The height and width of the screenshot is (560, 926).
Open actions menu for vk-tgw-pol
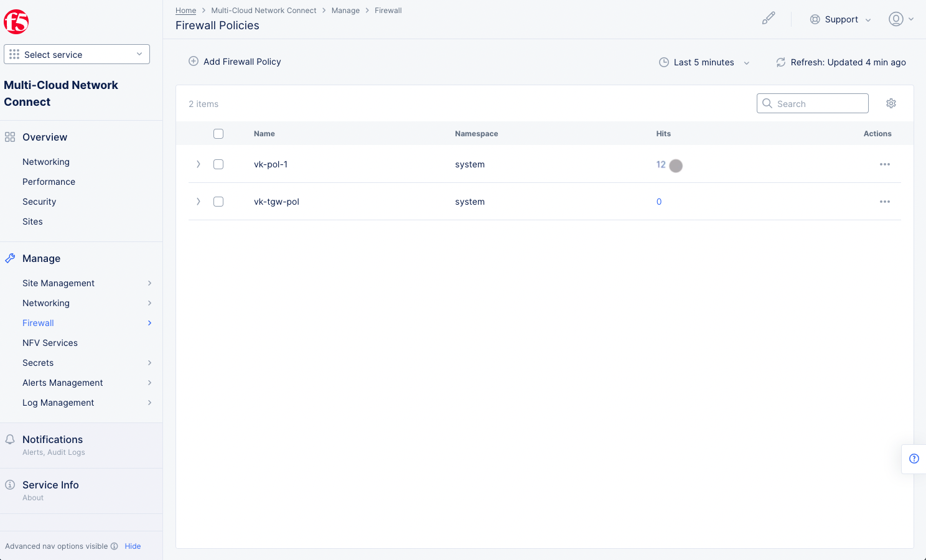[x=884, y=202]
